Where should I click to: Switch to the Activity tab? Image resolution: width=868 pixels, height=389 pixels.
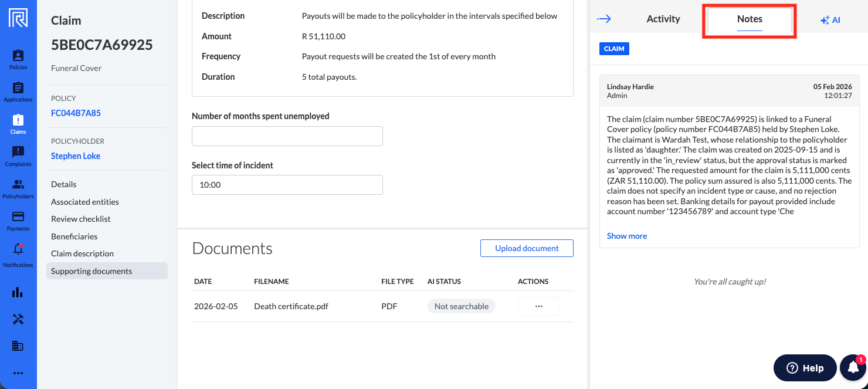coord(663,19)
